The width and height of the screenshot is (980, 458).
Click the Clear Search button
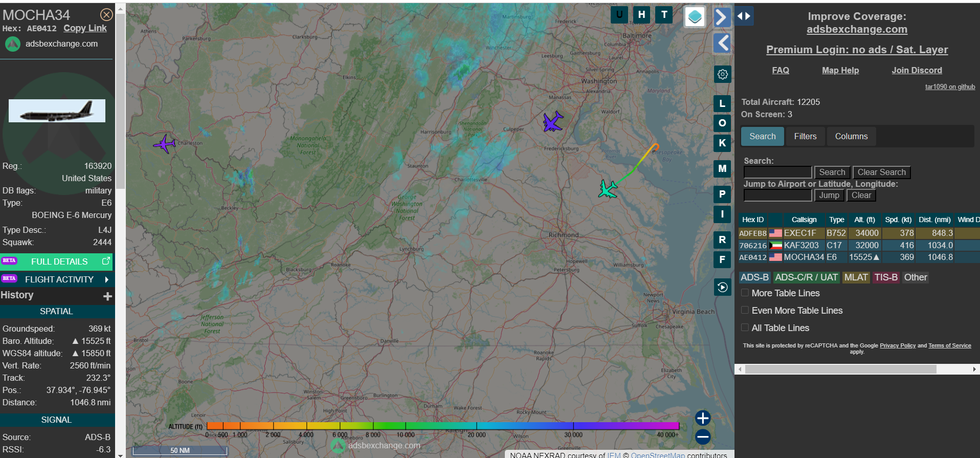pyautogui.click(x=881, y=172)
